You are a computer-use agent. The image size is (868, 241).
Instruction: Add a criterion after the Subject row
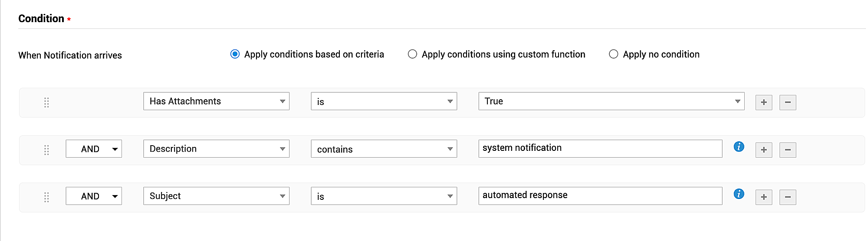coord(763,197)
